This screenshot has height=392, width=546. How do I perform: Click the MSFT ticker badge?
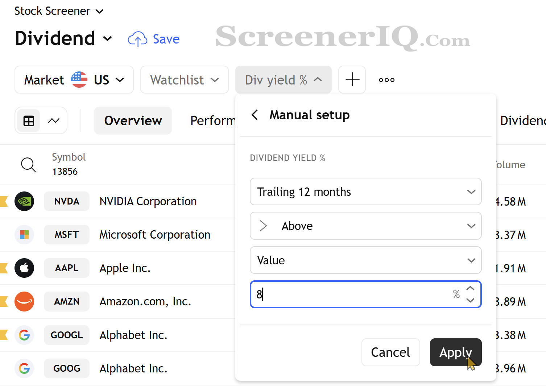click(67, 235)
